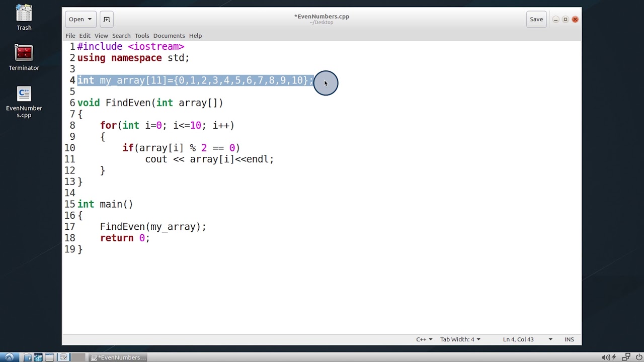Expand the C++ language selector
644x362 pixels.
(424, 339)
